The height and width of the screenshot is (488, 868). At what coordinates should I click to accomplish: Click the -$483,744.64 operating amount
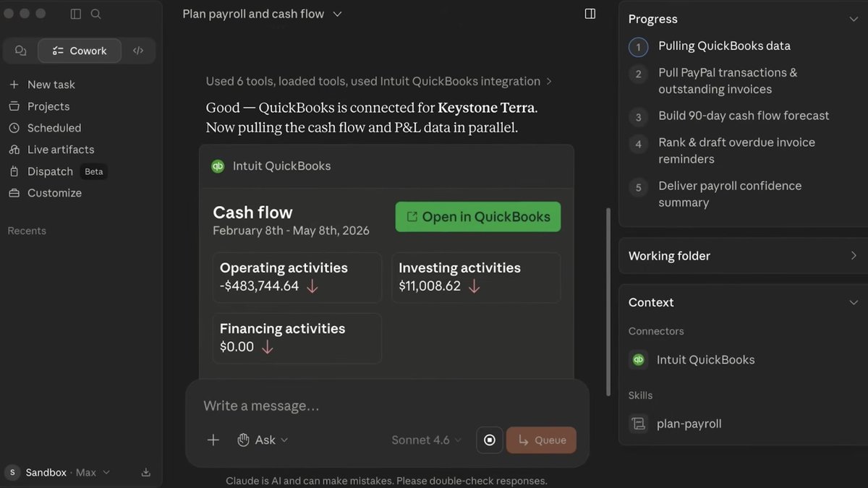259,286
